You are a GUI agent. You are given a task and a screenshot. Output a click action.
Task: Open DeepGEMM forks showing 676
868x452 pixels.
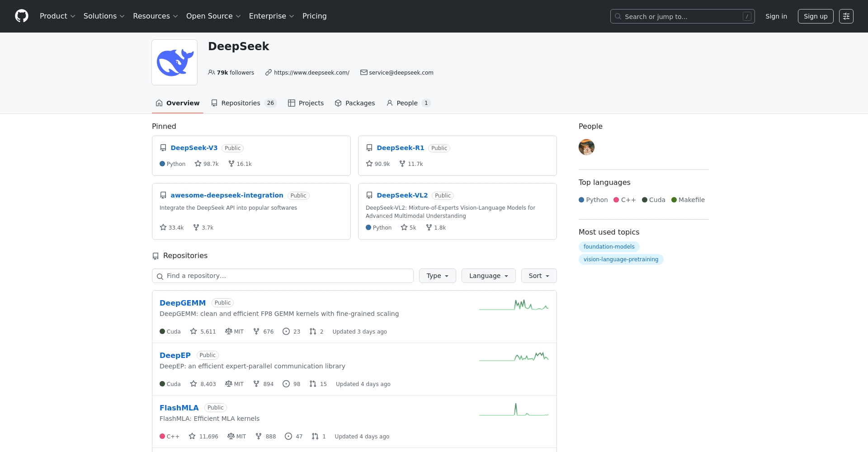pos(264,332)
